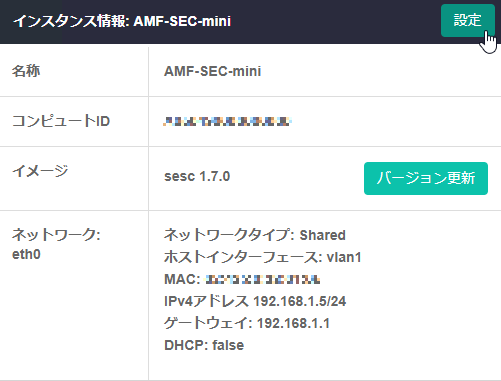
Task: Select the vlan1 interface value
Action: coord(344,257)
